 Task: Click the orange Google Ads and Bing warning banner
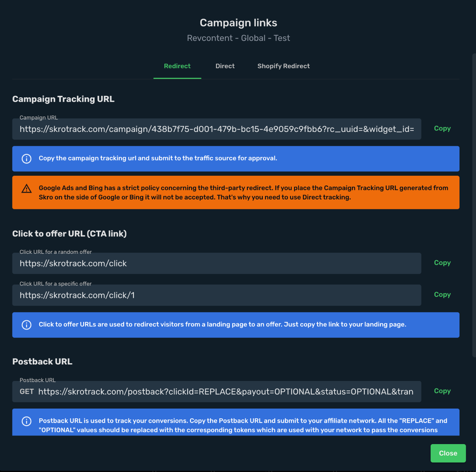tap(236, 193)
